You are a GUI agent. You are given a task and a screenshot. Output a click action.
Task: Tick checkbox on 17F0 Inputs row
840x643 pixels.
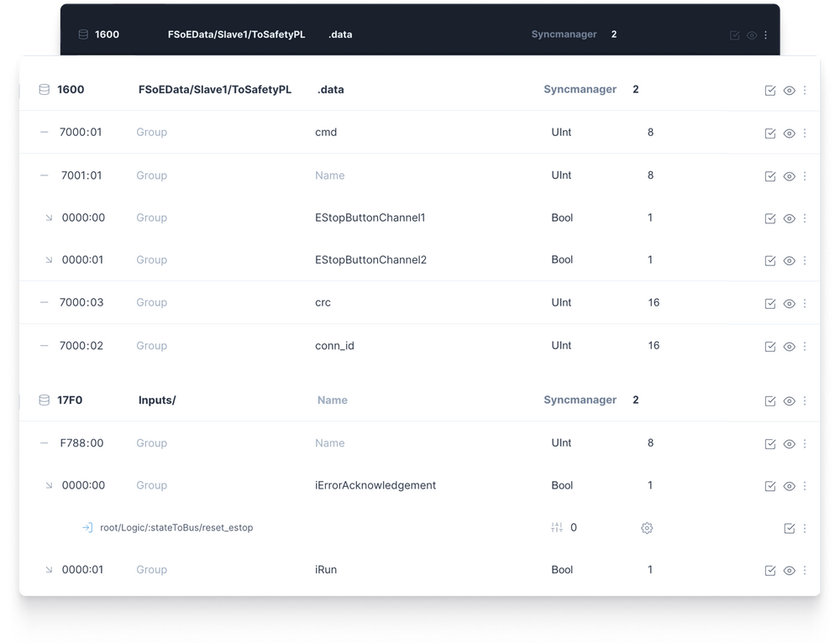[770, 401]
